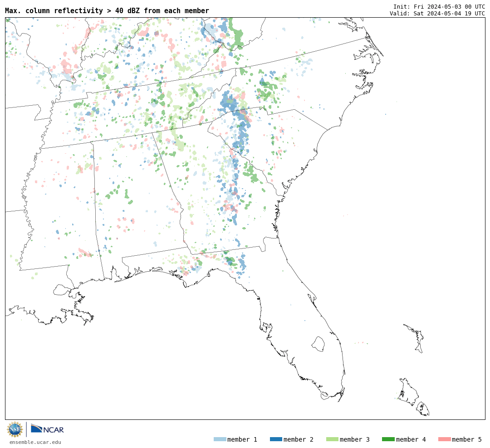Viewport: 490px width, 448px height.
Task: Click the 'Max. column reflectivity > 40 dBZ' title
Action: click(x=107, y=10)
